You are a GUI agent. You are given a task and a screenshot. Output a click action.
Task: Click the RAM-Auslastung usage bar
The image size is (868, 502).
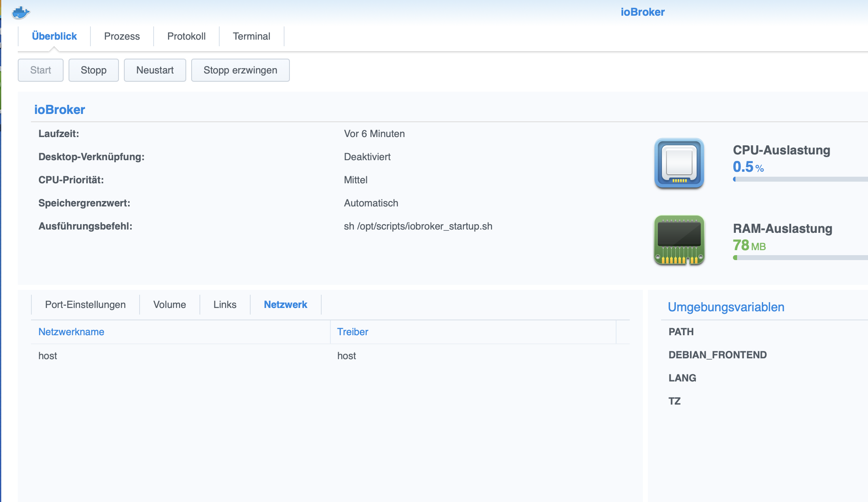coord(800,258)
